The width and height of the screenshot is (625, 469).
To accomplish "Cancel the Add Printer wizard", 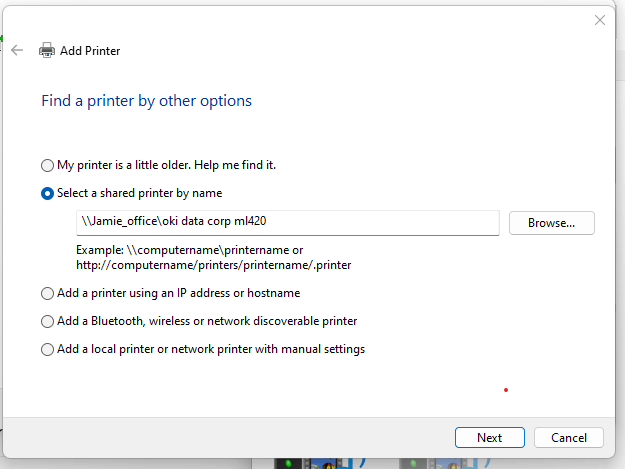I will [569, 438].
